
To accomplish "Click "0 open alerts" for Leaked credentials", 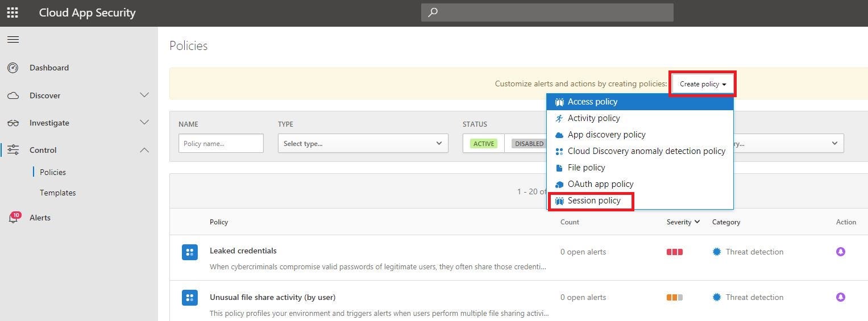I will pyautogui.click(x=583, y=252).
